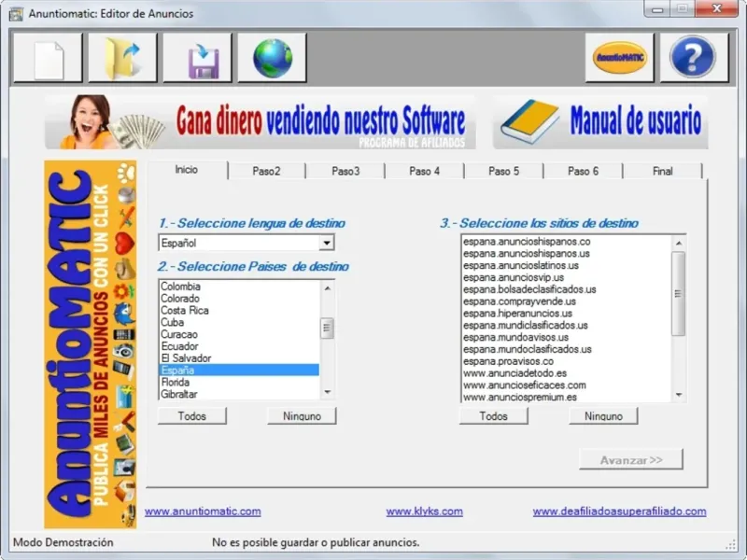Select espana.mundiclasificados.us site
Screen dimensions: 747x560
[x=566, y=325]
